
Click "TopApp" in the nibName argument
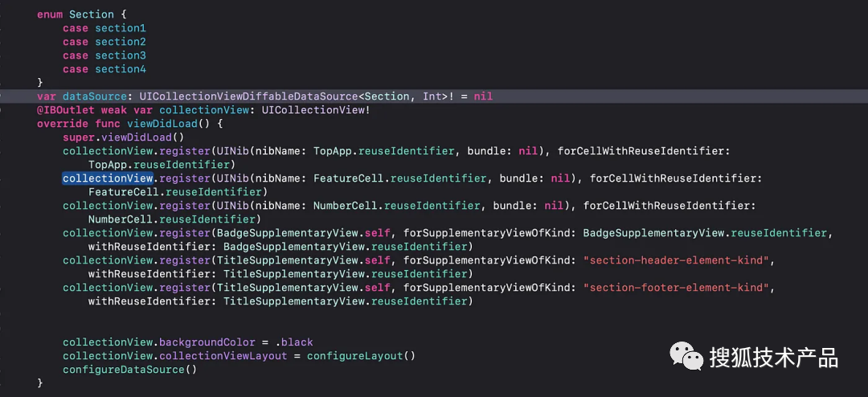point(332,151)
